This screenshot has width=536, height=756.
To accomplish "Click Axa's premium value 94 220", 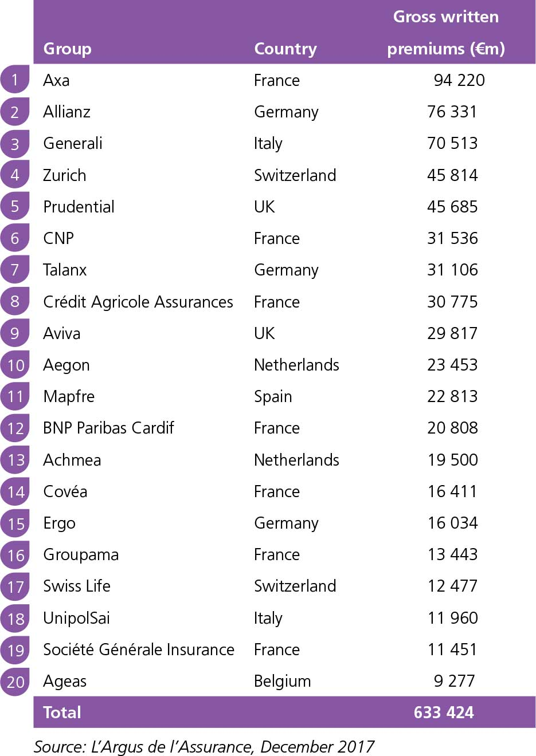I will [x=459, y=80].
